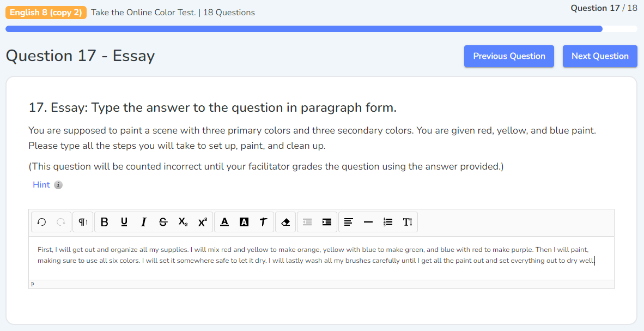Screen dimensions: 644x331
Task: Apply strikethrough formatting
Action: click(x=163, y=222)
